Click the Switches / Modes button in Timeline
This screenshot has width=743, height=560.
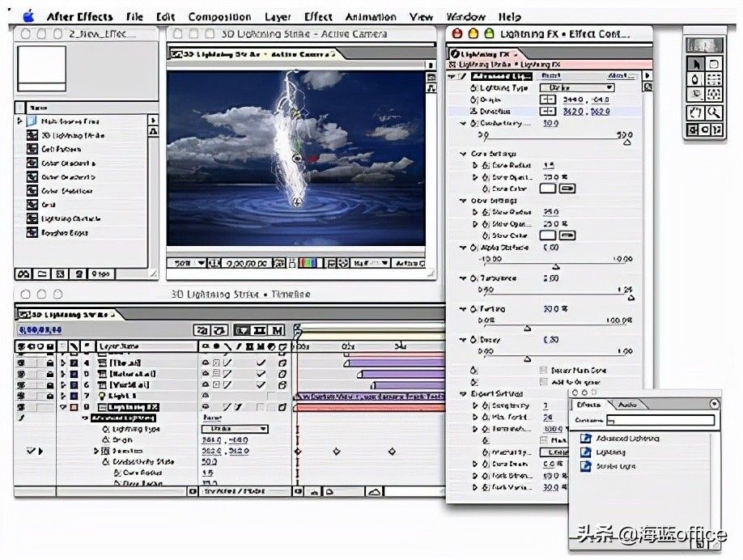(x=234, y=491)
